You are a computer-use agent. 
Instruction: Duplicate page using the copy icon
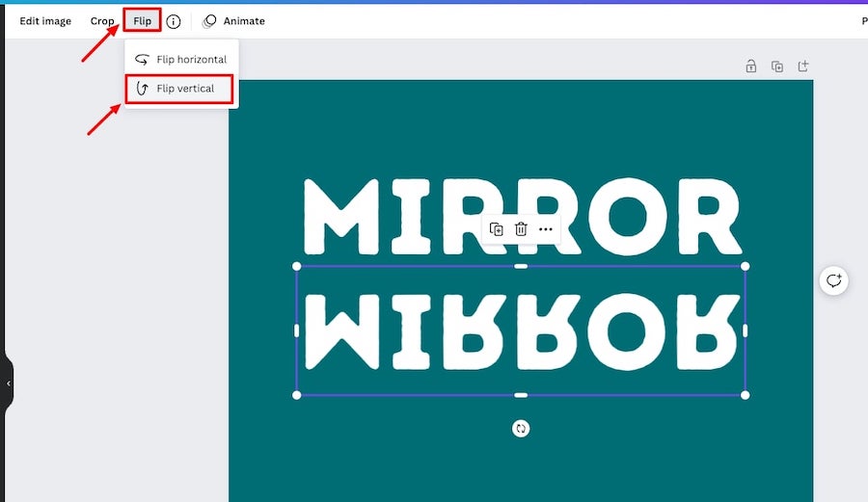click(x=777, y=66)
